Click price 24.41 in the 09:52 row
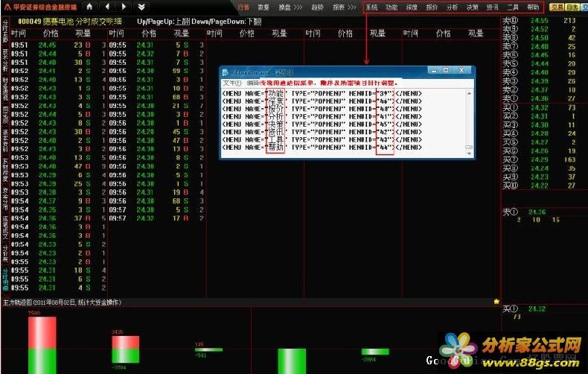The width and height of the screenshot is (588, 374). tap(47, 71)
